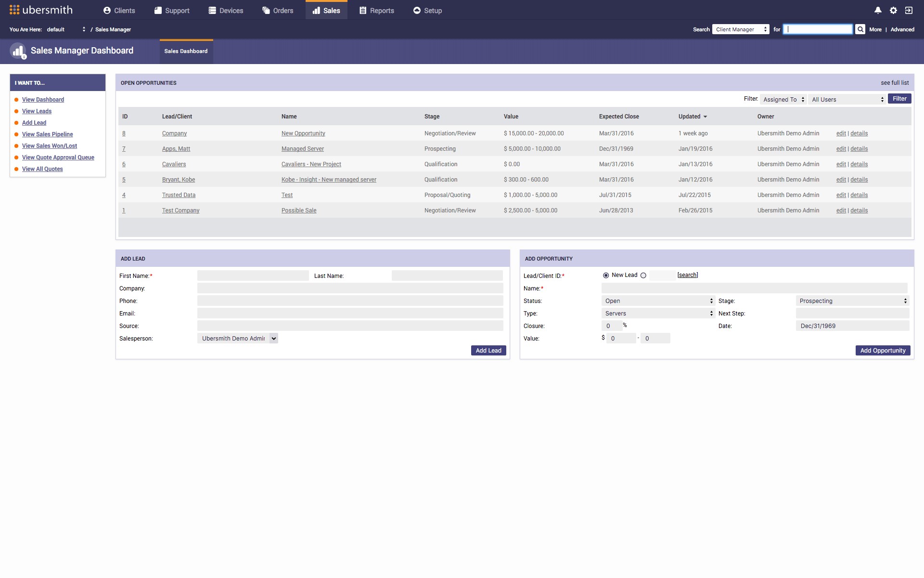924x578 pixels.
Task: Open the settings gear icon
Action: pyautogui.click(x=893, y=10)
